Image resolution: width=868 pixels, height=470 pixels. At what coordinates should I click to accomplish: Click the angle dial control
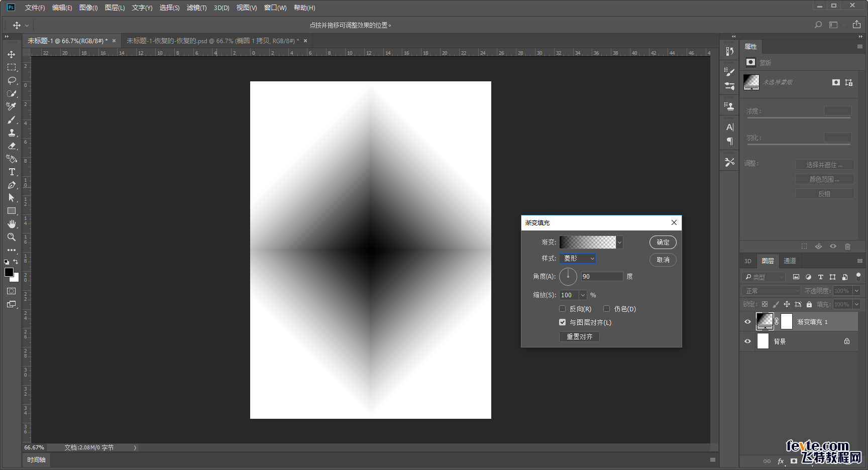click(568, 276)
